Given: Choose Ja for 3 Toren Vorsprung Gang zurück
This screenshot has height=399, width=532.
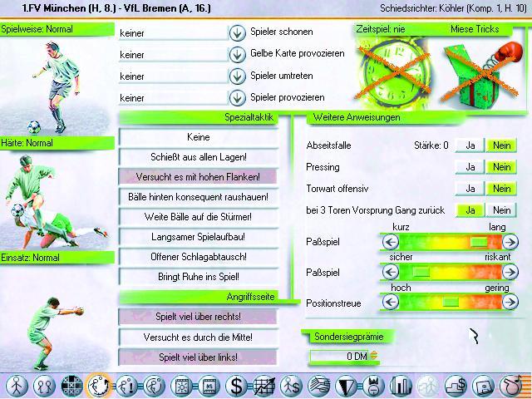Looking at the screenshot, I should [x=470, y=210].
